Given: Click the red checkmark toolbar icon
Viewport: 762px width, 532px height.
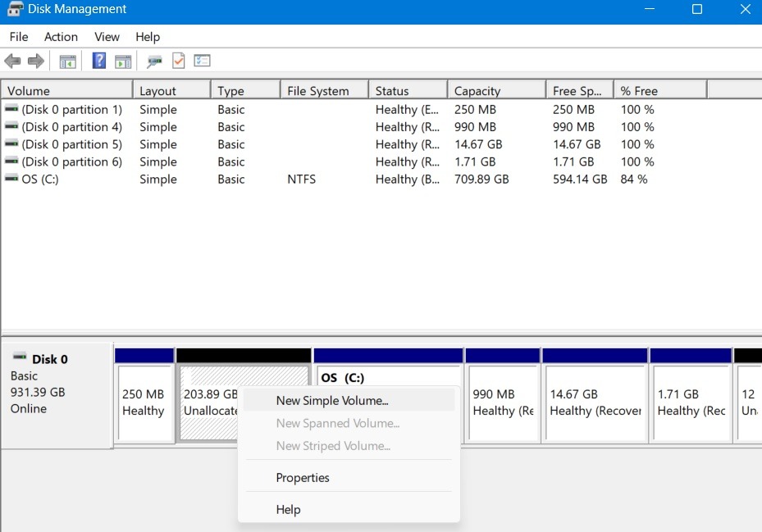Looking at the screenshot, I should pos(177,61).
